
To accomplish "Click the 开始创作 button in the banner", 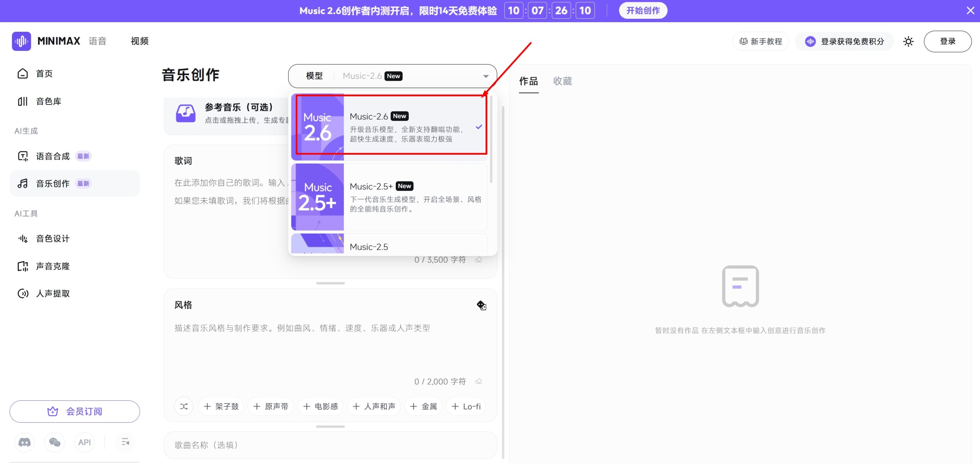I will [x=643, y=10].
